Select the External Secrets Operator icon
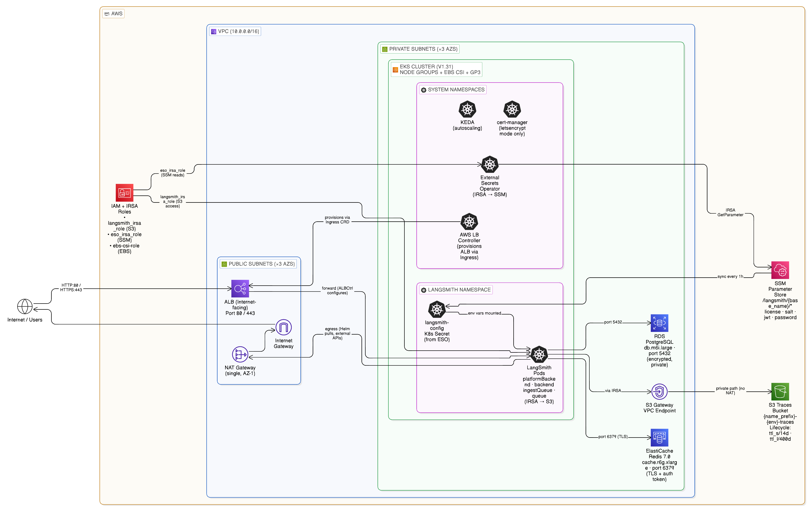 (490, 164)
